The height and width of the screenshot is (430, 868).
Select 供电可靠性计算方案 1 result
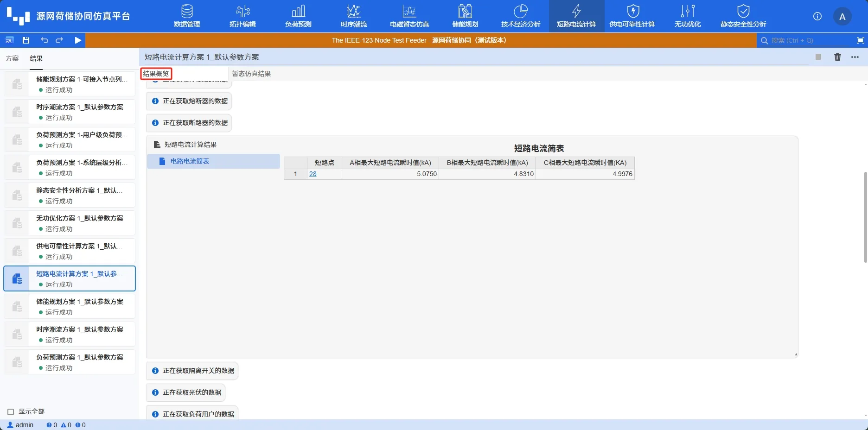(70, 251)
